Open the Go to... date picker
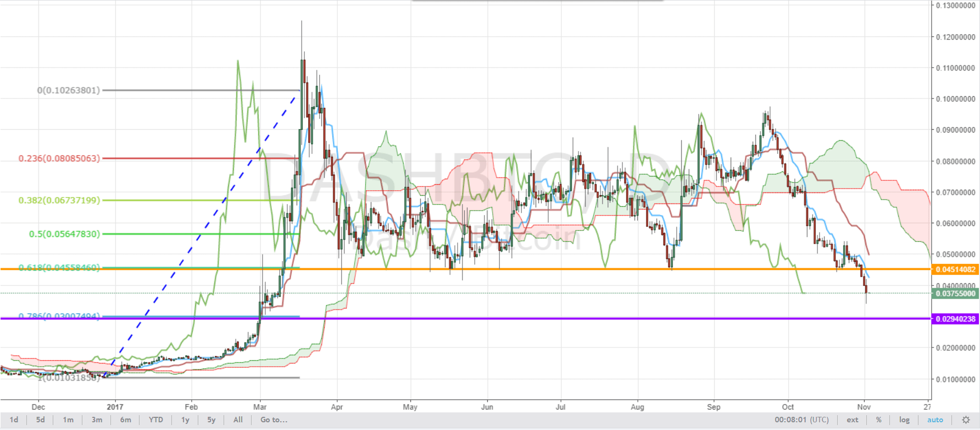The width and height of the screenshot is (980, 430). pos(274,420)
